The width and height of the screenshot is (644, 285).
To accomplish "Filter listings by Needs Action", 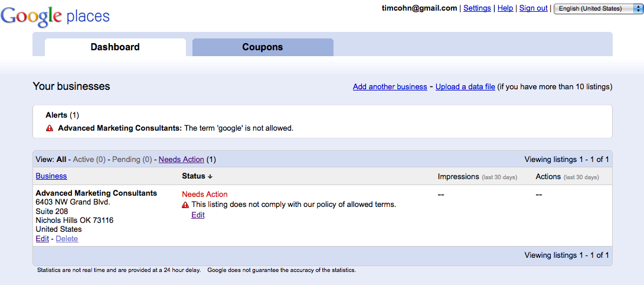I will 181,160.
